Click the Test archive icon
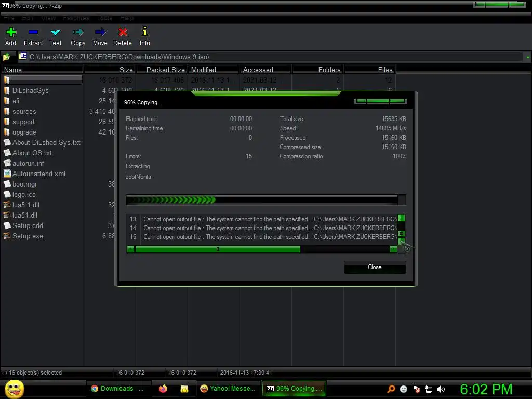This screenshot has height=399, width=532. click(55, 33)
